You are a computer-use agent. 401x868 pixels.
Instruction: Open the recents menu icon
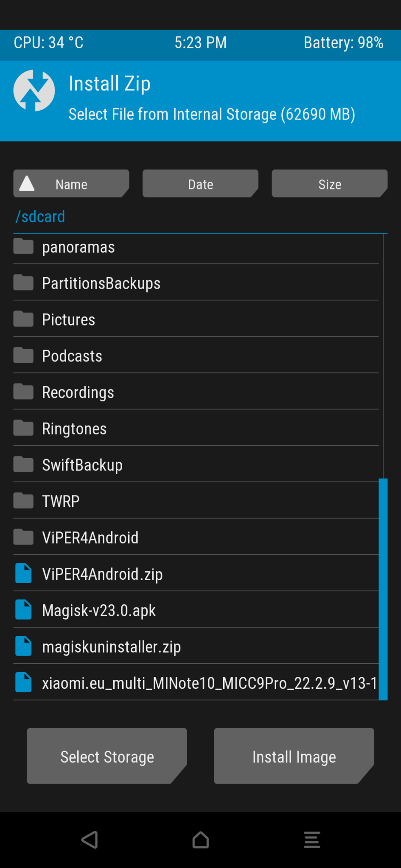click(312, 839)
